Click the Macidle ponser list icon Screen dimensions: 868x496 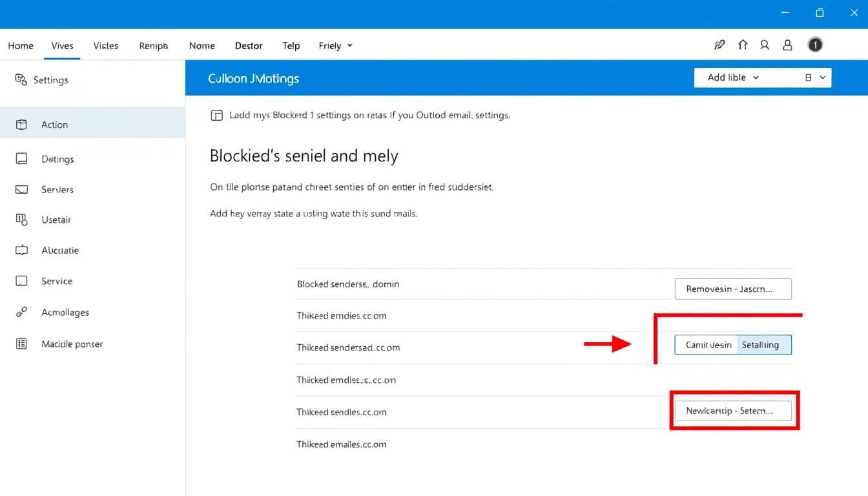pos(21,344)
